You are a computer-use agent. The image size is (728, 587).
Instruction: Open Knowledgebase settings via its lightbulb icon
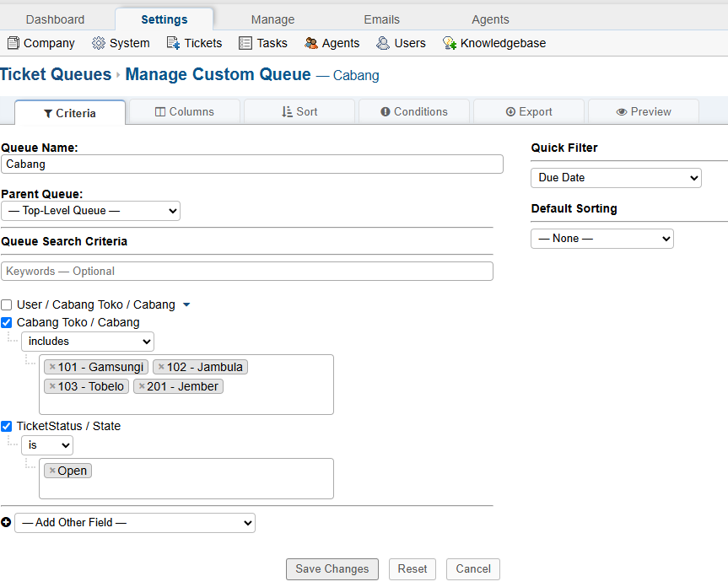(x=450, y=43)
